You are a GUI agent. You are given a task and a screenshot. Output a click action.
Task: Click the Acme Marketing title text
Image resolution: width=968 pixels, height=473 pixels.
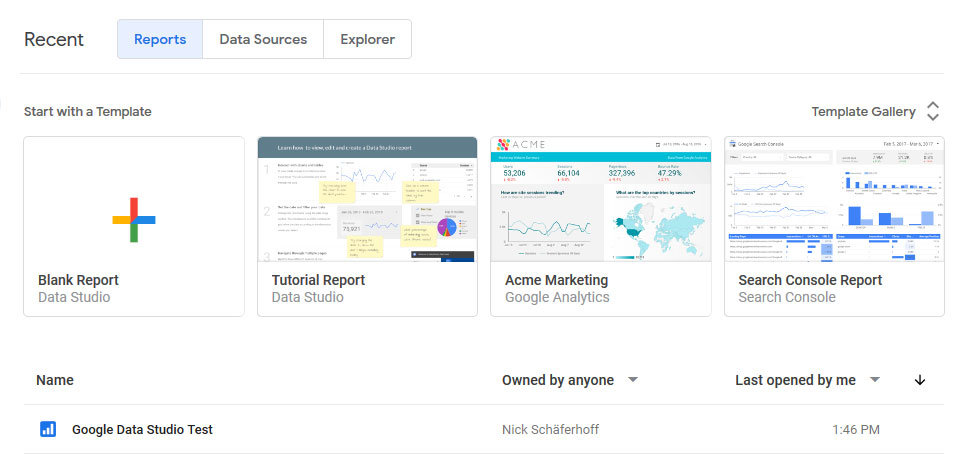[x=557, y=280]
